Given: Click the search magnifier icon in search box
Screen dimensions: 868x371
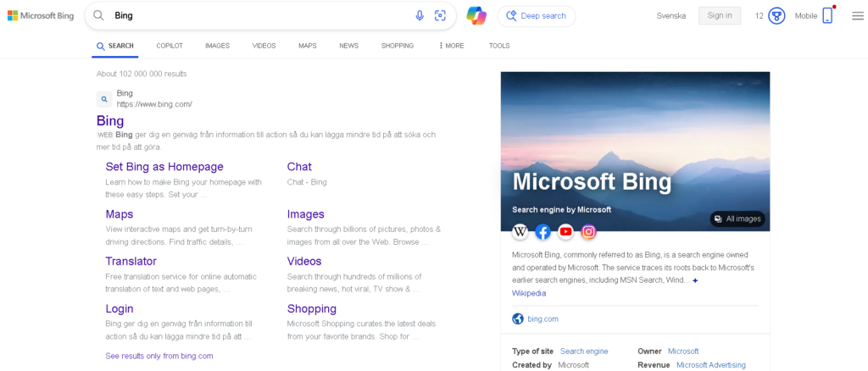Looking at the screenshot, I should click(x=98, y=15).
